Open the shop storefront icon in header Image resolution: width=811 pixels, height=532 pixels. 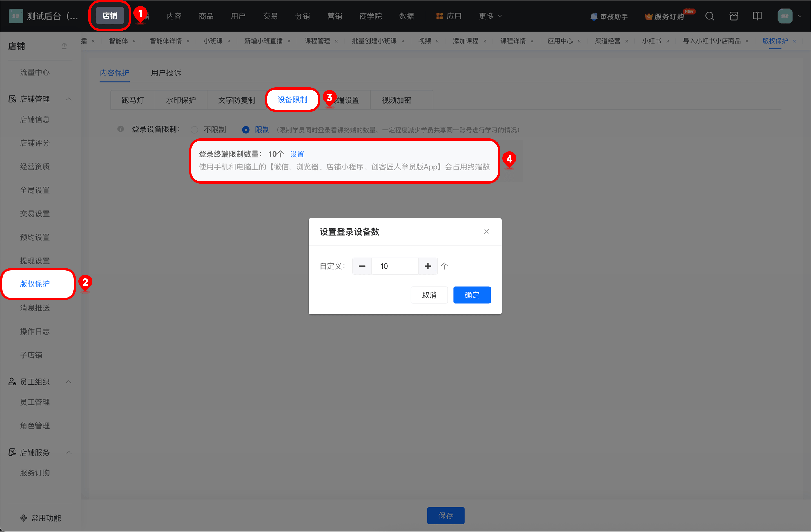[x=734, y=16]
